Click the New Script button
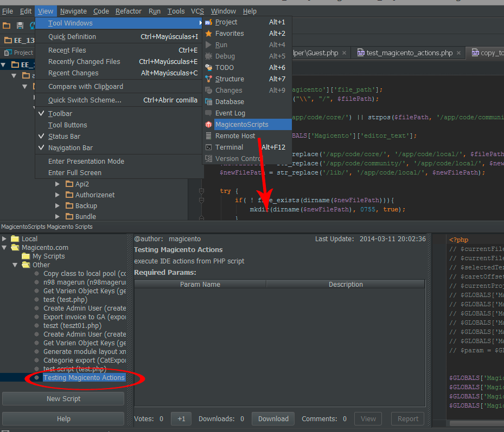Screen dimensions: 504x432 63,398
